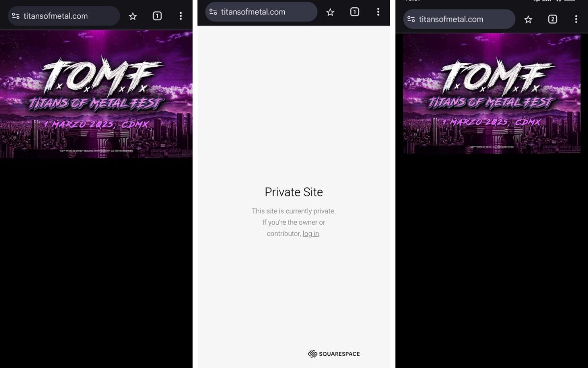Open the tab switcher showing 2 tabs
Image resolution: width=588 pixels, height=368 pixels.
click(553, 20)
